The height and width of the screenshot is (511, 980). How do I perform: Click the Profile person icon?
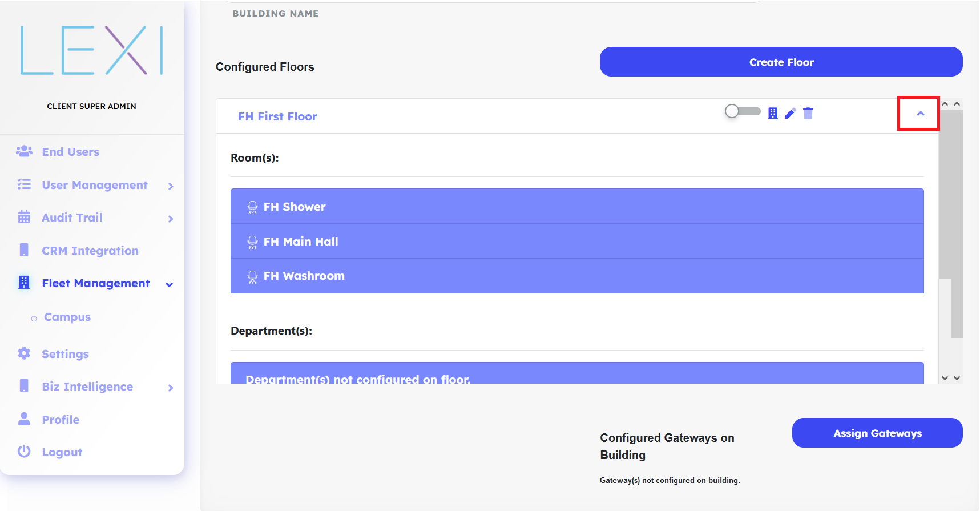[24, 419]
